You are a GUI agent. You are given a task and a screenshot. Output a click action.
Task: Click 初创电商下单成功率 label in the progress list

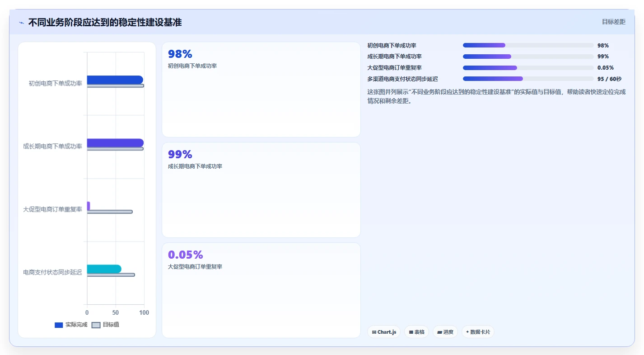point(392,46)
